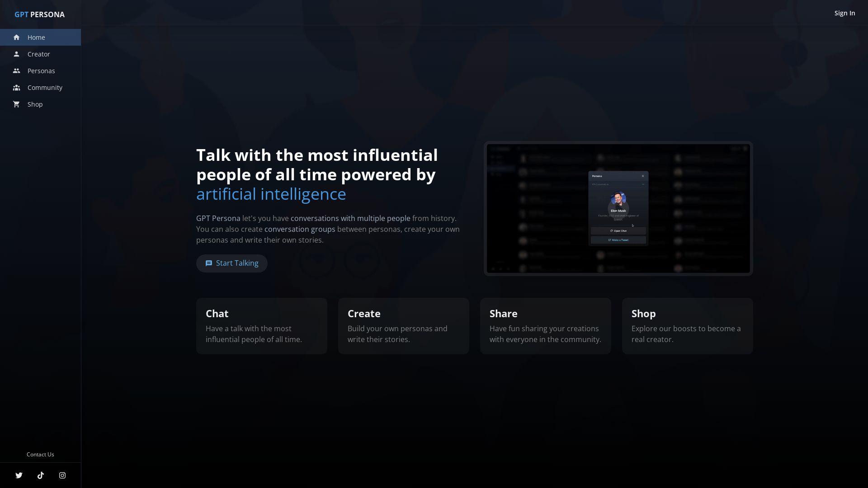
Task: Click the Personas people icon
Action: 17,70
